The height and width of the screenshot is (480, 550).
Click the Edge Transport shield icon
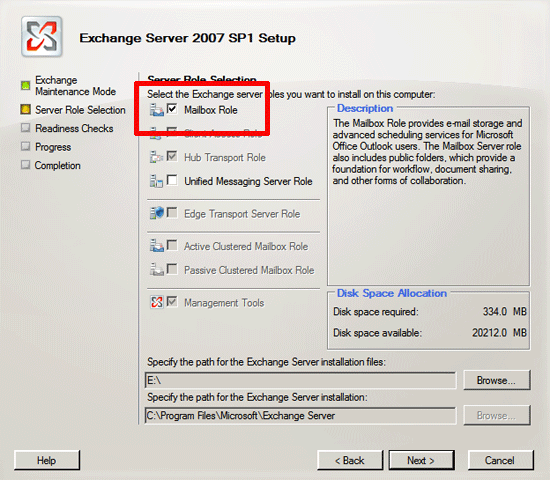pyautogui.click(x=157, y=213)
